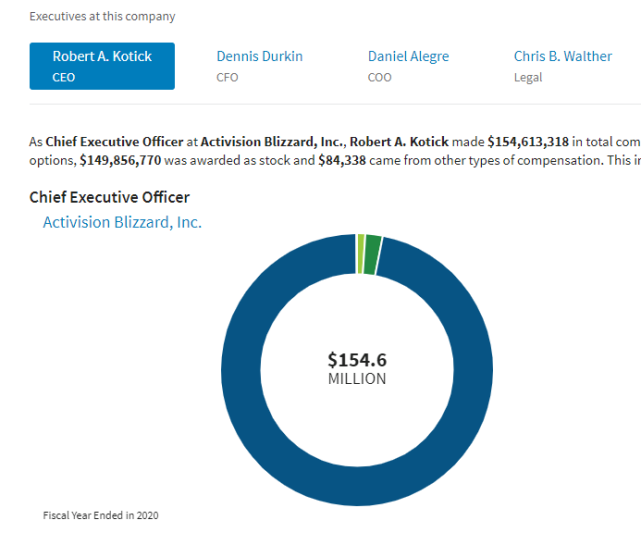This screenshot has width=641, height=545.
Task: Click the Executives at this company label
Action: coord(102,16)
